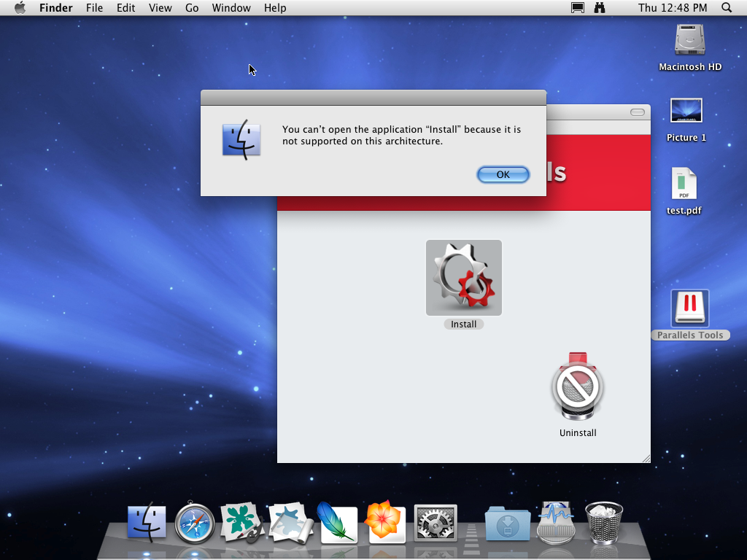Click the resize grip of the Parallels window
Screen dimensions: 747x560
pos(646,459)
